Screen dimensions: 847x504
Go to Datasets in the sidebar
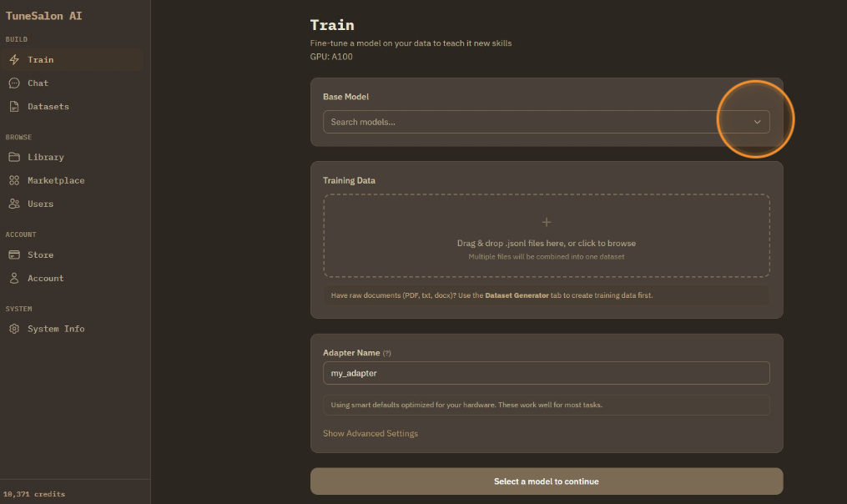(48, 107)
